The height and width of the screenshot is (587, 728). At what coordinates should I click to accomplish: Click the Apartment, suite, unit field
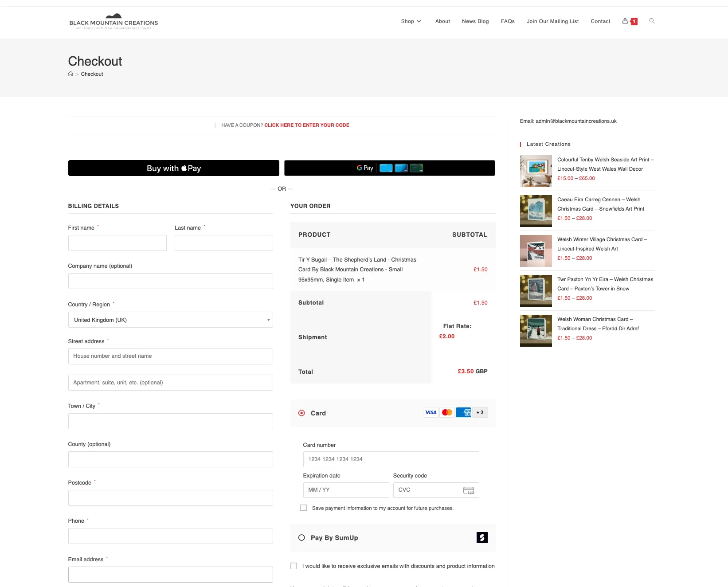[x=171, y=383]
